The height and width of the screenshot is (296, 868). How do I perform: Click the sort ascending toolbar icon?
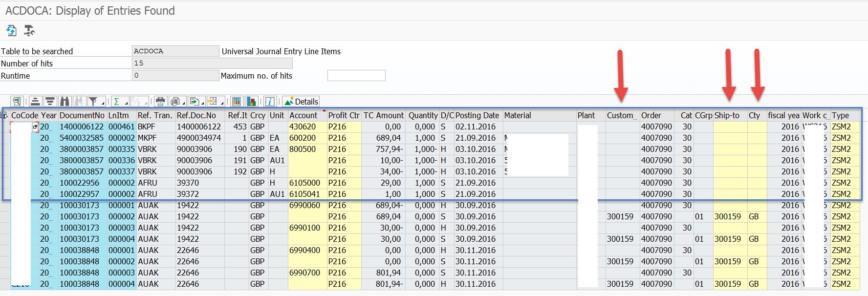coord(35,102)
